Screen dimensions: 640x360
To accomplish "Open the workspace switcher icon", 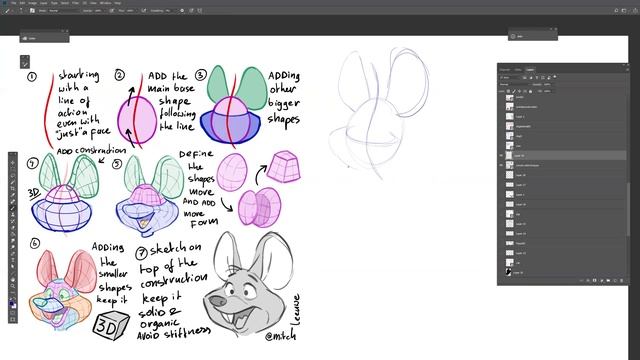I will (624, 10).
